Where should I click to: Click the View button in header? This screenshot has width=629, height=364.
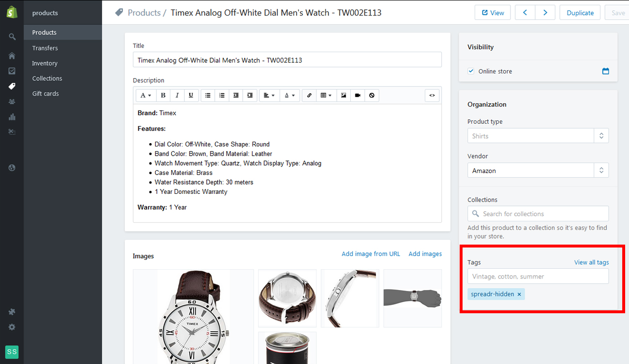tap(493, 13)
